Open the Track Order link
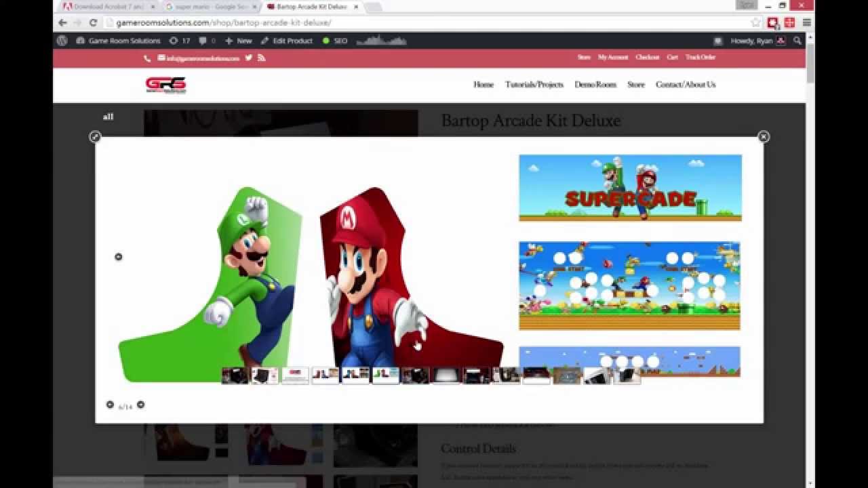Image resolution: width=868 pixels, height=488 pixels. [701, 58]
